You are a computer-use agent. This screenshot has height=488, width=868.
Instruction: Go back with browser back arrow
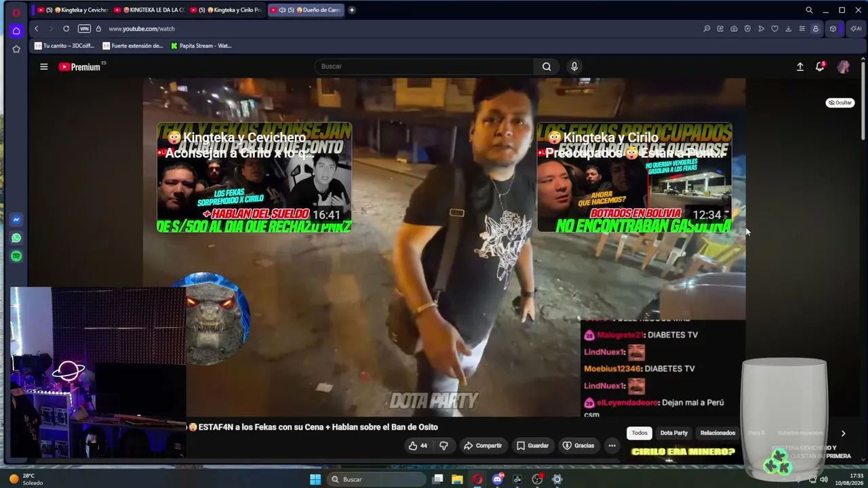tap(37, 28)
